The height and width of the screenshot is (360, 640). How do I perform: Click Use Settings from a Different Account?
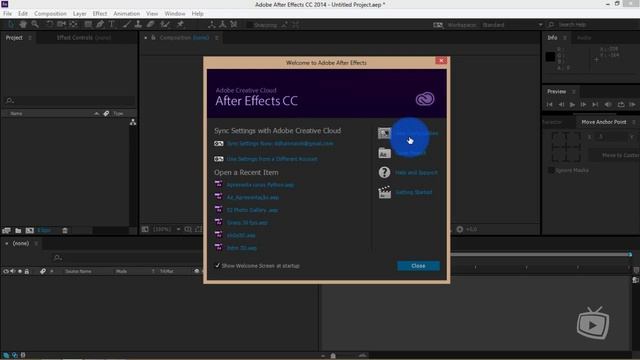(272, 159)
